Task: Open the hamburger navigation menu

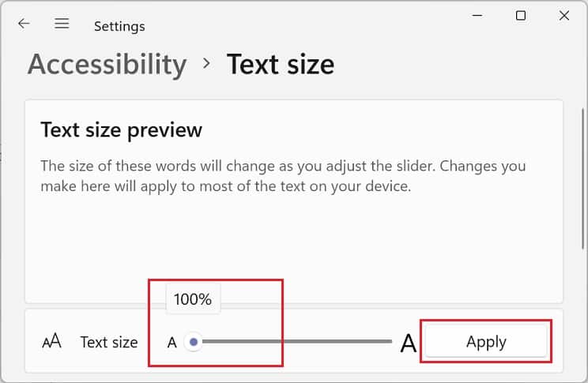Action: click(62, 24)
